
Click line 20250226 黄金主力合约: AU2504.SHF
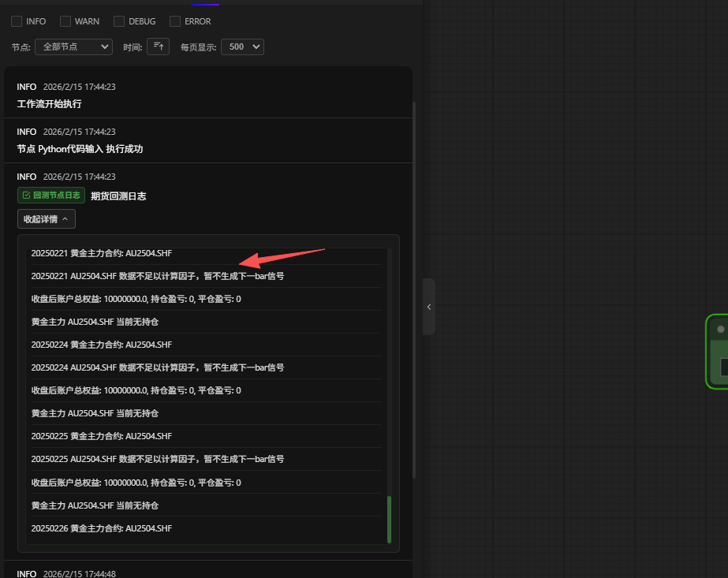tap(102, 528)
